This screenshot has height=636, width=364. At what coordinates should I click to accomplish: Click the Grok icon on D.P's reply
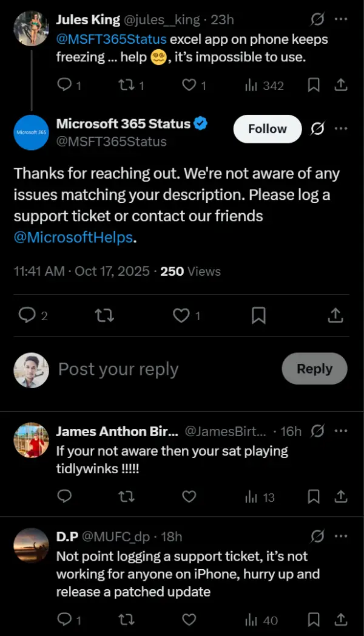pyautogui.click(x=317, y=536)
